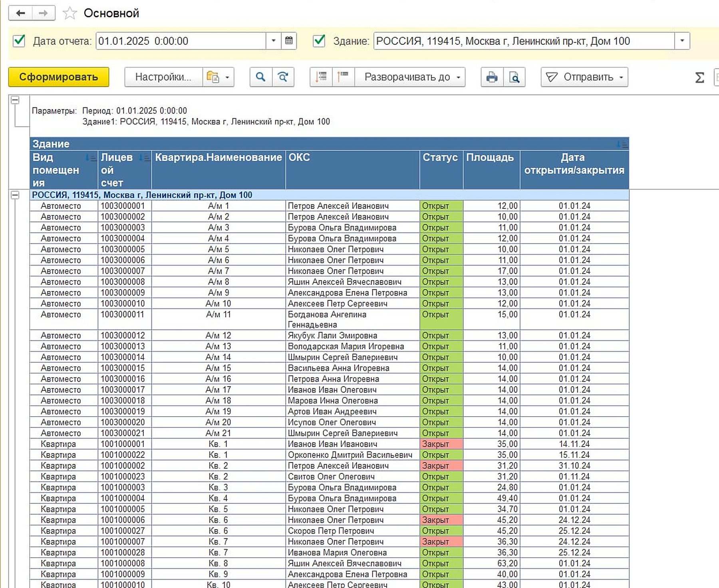
Task: Open the report variant dropdown arrow
Action: click(x=227, y=77)
